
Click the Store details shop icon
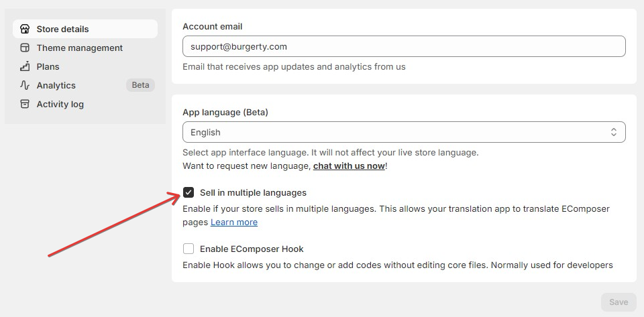[x=25, y=29]
